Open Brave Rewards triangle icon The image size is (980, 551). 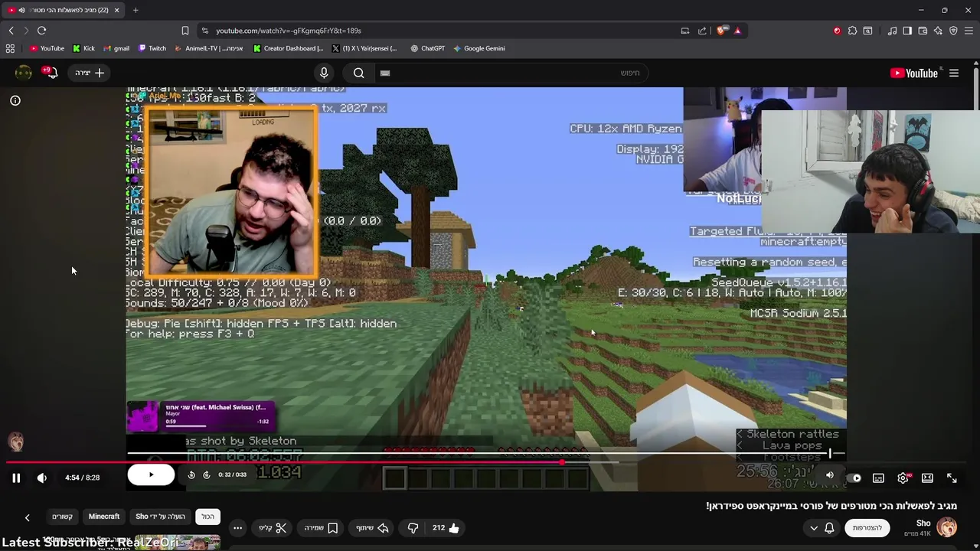click(737, 31)
